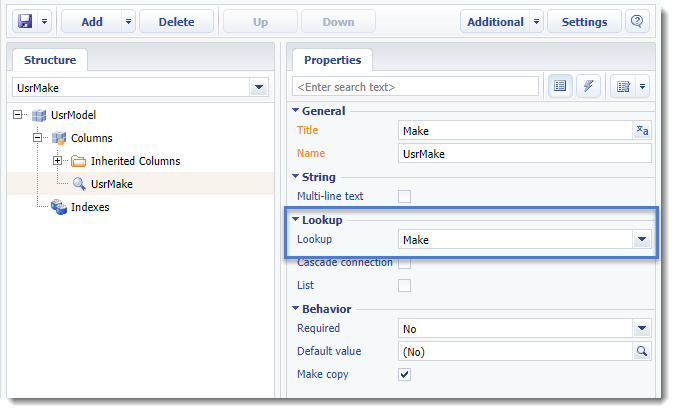Expand the Required dropdown set to No
This screenshot has height=413, width=676.
coord(642,329)
